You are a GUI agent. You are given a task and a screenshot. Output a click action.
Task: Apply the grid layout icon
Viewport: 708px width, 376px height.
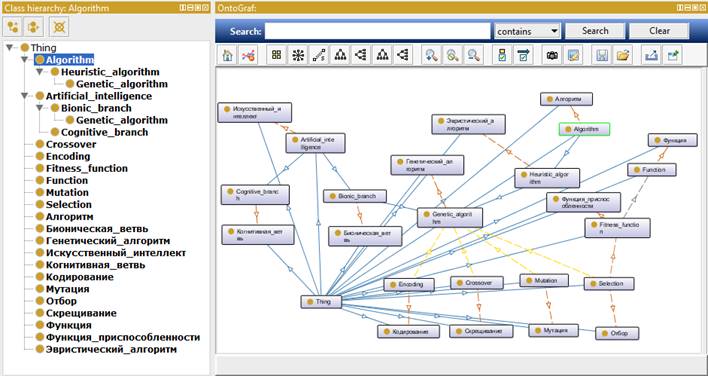tap(276, 55)
